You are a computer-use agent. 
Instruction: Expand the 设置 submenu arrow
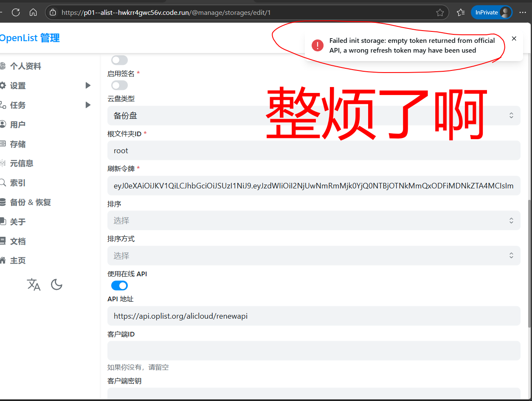coord(88,86)
